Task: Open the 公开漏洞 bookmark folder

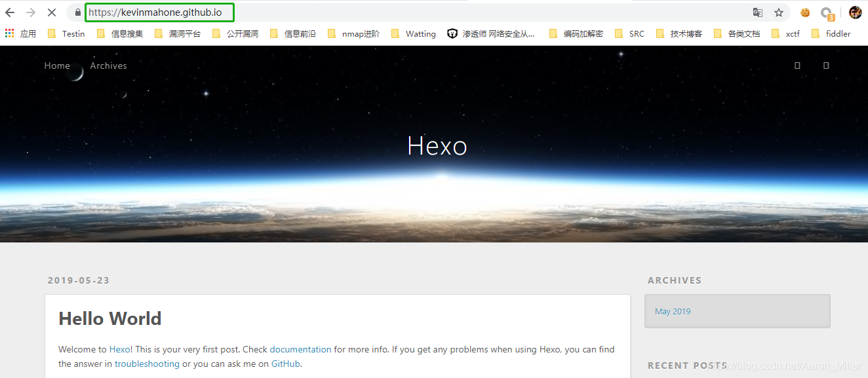Action: [235, 33]
